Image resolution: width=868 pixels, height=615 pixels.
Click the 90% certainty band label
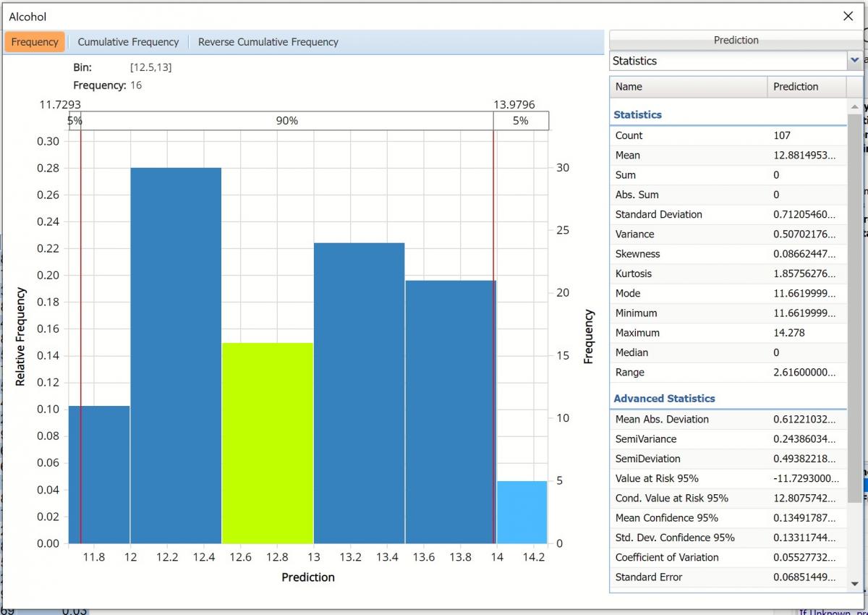(x=286, y=121)
